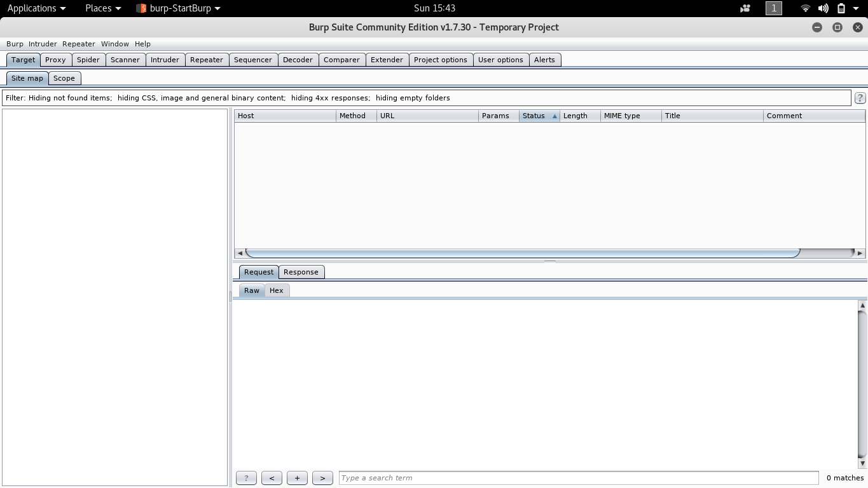Sort table by Title column
Viewport: 868px width, 488px height.
[712, 116]
